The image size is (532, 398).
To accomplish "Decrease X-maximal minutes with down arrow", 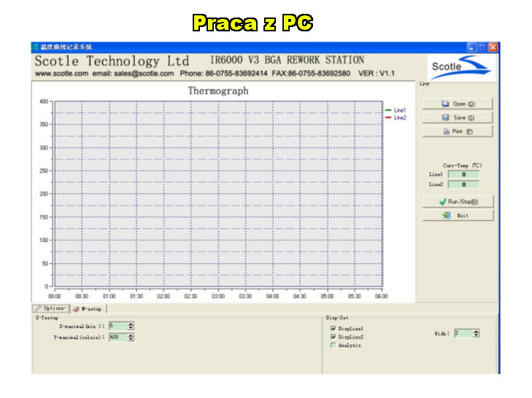I will point(131,328).
